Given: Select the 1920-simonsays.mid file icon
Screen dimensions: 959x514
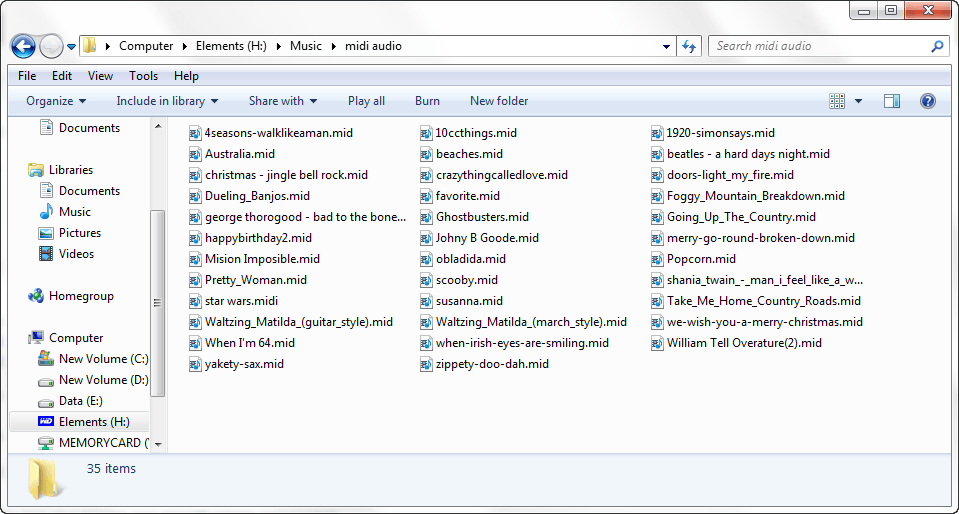Looking at the screenshot, I should [x=657, y=133].
